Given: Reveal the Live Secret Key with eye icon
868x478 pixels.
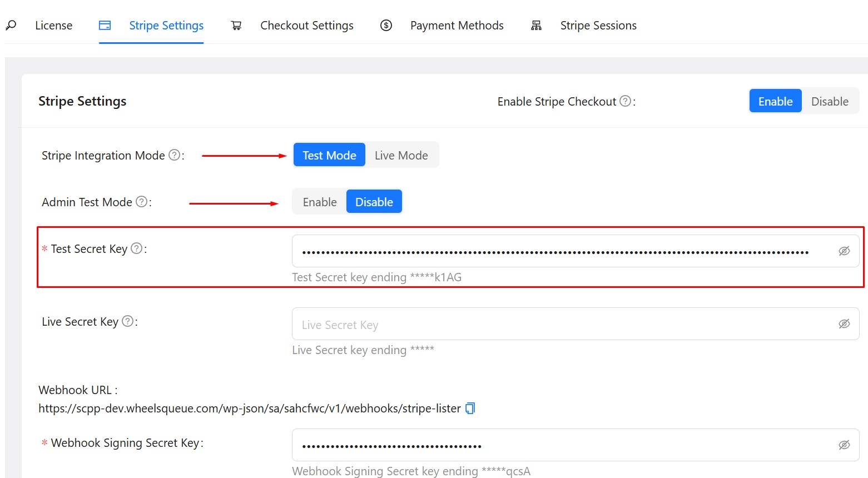Looking at the screenshot, I should pos(844,324).
